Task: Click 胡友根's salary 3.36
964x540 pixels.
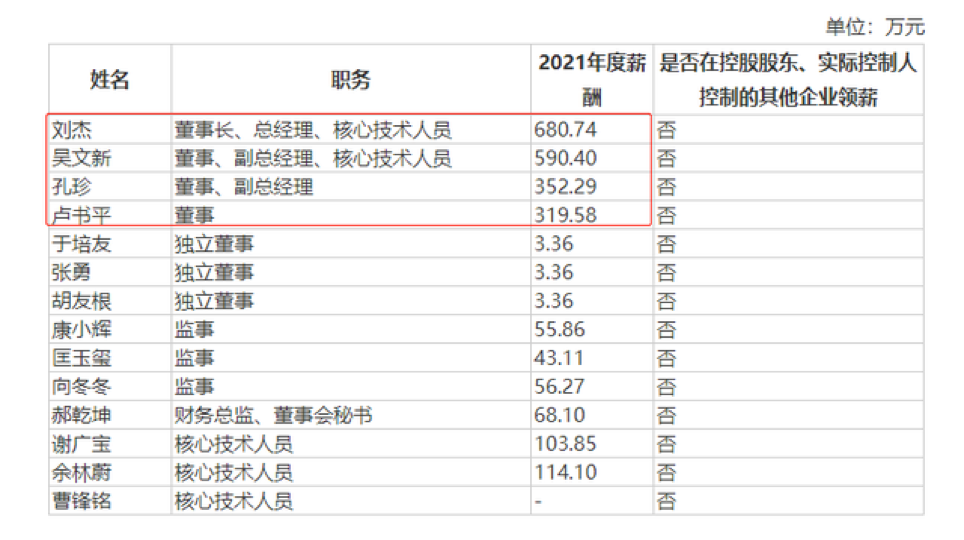Action: click(x=554, y=301)
